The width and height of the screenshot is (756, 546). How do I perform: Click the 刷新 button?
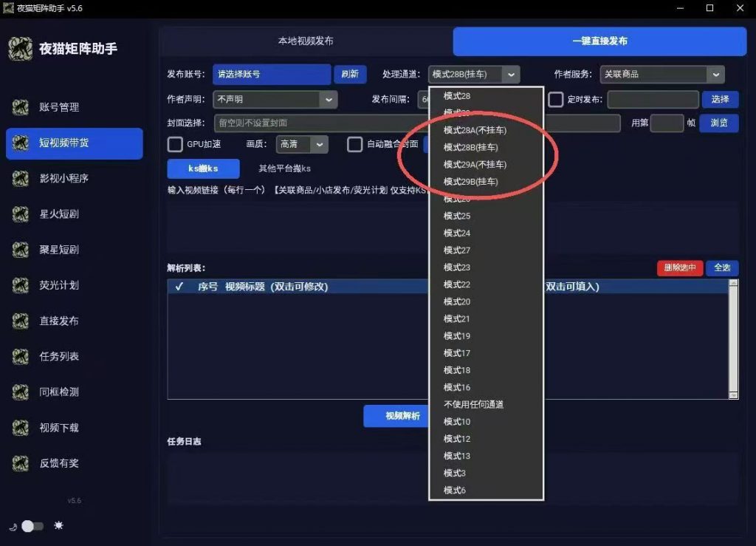(350, 75)
